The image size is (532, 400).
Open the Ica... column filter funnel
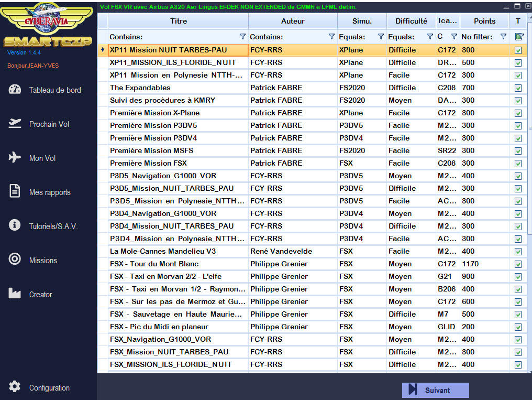pyautogui.click(x=454, y=37)
